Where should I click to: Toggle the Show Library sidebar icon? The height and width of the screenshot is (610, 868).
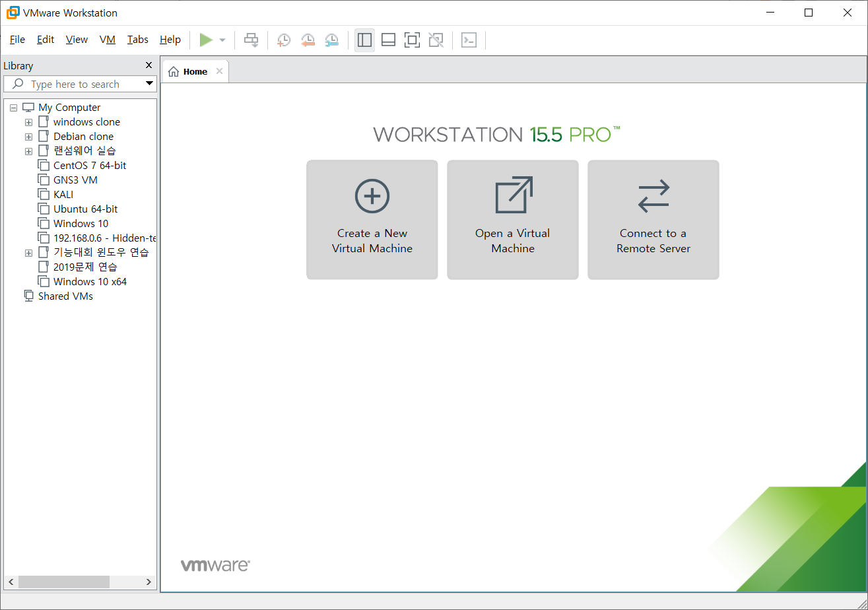pyautogui.click(x=364, y=40)
